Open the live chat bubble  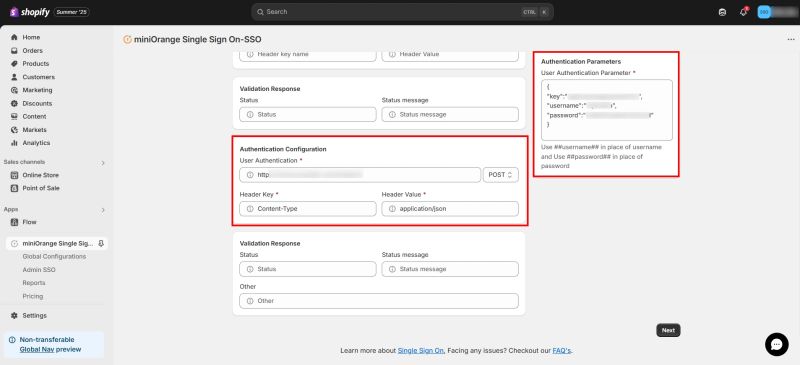(777, 345)
